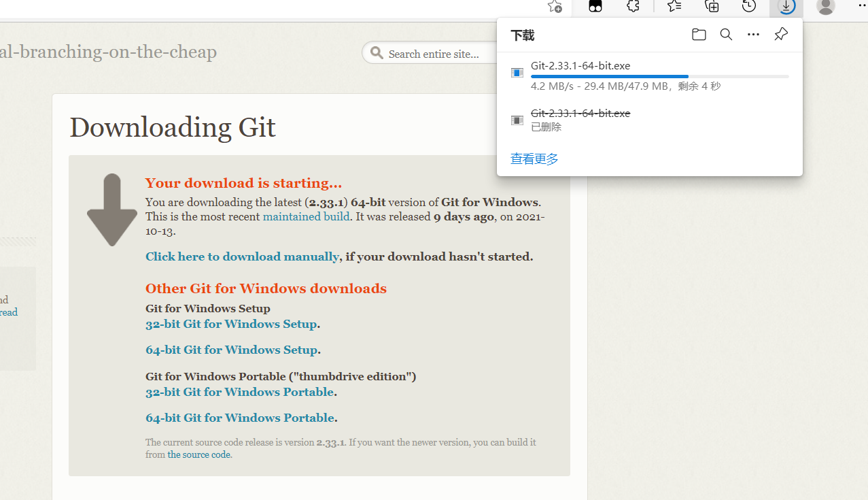Click the large gray download arrow graphic
Screen dimensions: 868x500
pyautogui.click(x=112, y=210)
